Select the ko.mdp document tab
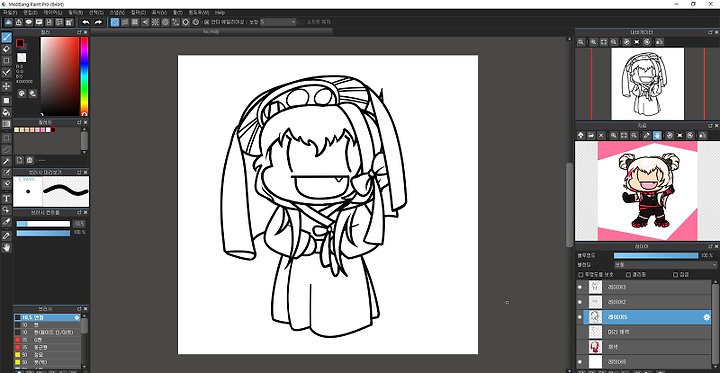 tap(211, 32)
